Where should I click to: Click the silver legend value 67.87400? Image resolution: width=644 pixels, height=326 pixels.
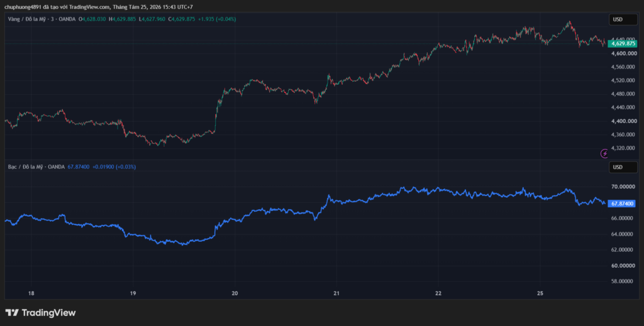click(79, 167)
